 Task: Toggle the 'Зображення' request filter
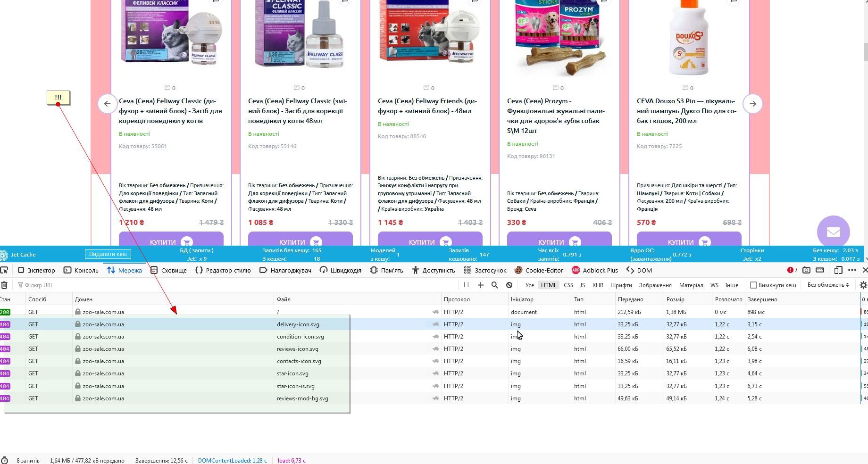point(655,285)
